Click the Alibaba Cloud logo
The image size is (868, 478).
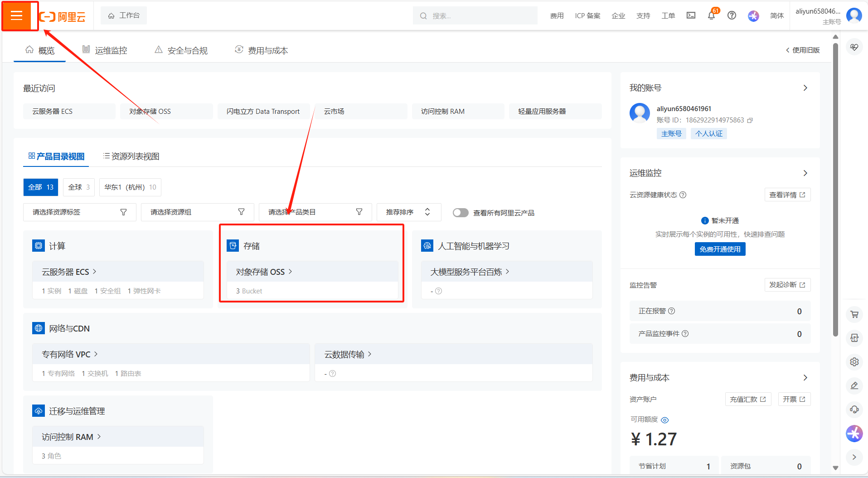[62, 17]
